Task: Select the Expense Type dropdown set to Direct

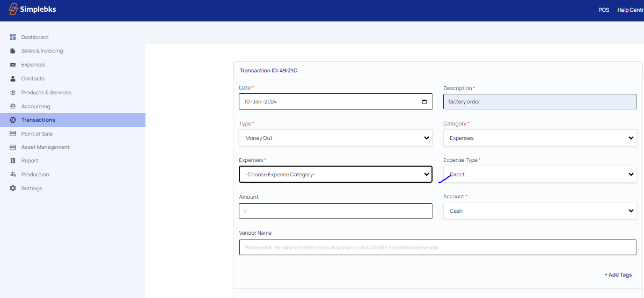Action: coord(539,175)
